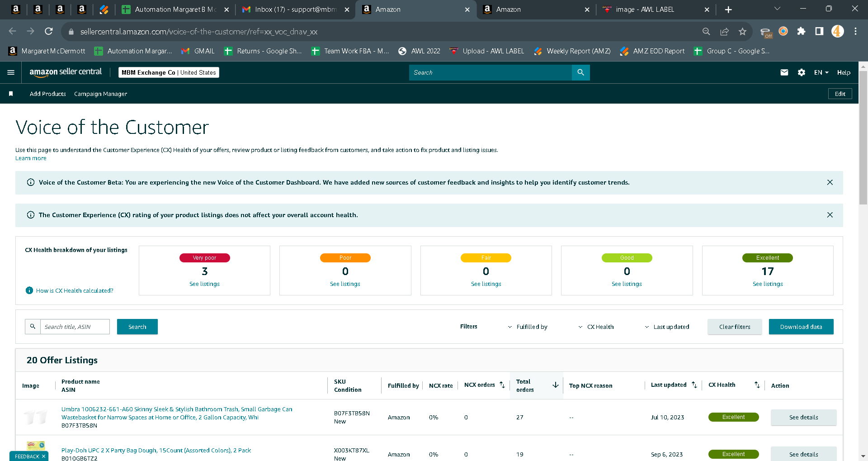Switch to the Automation Margaret B tab
Image resolution: width=868 pixels, height=461 pixels.
pyautogui.click(x=176, y=10)
